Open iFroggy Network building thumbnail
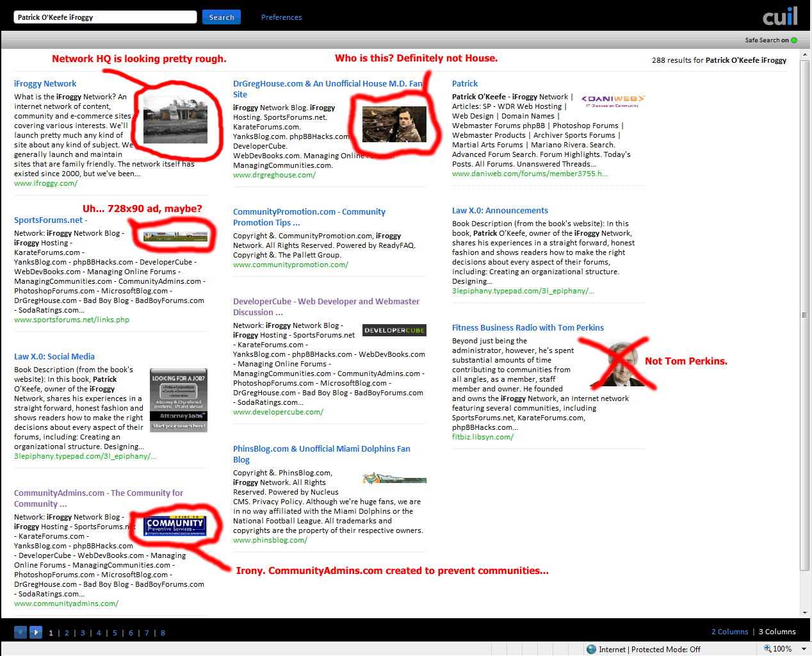 coord(175,120)
